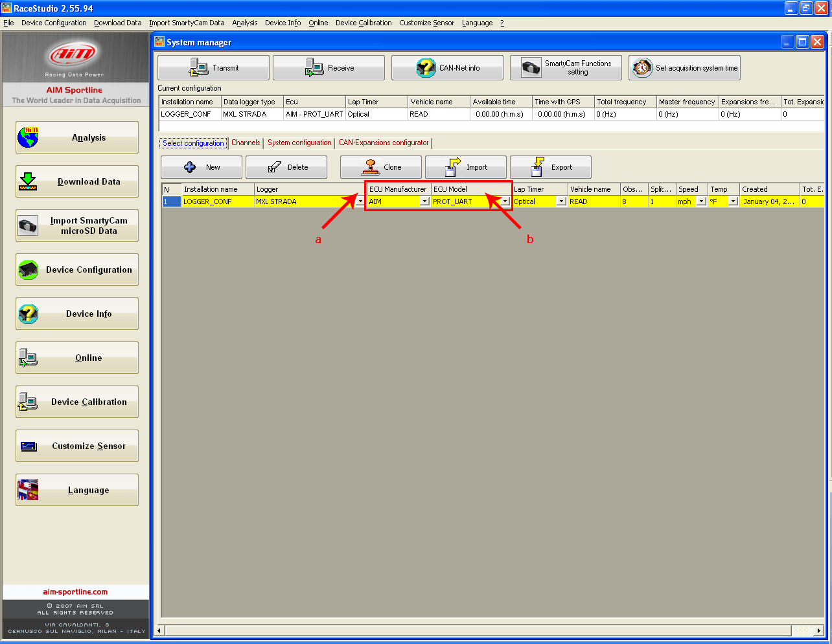The image size is (832, 644).
Task: Open the Speed mph dropdown
Action: tap(701, 201)
